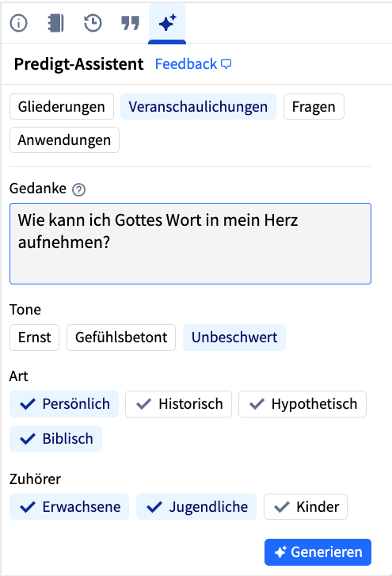Switch to the Fragen tab
This screenshot has height=576, width=392.
click(314, 106)
